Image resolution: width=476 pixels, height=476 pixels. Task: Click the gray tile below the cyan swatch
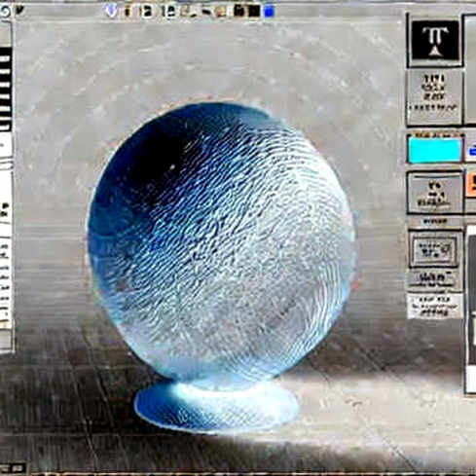(x=435, y=193)
